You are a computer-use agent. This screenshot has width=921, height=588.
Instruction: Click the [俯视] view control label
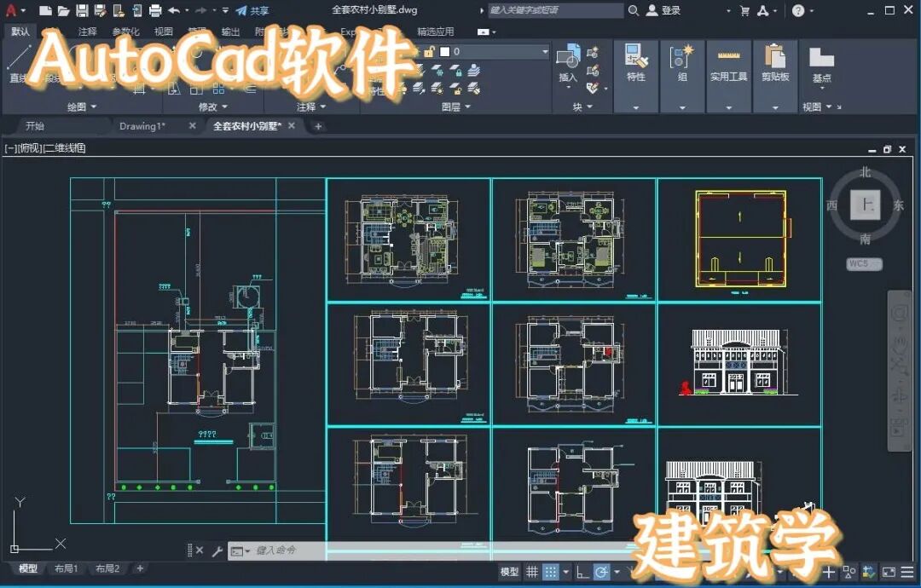tap(29, 148)
